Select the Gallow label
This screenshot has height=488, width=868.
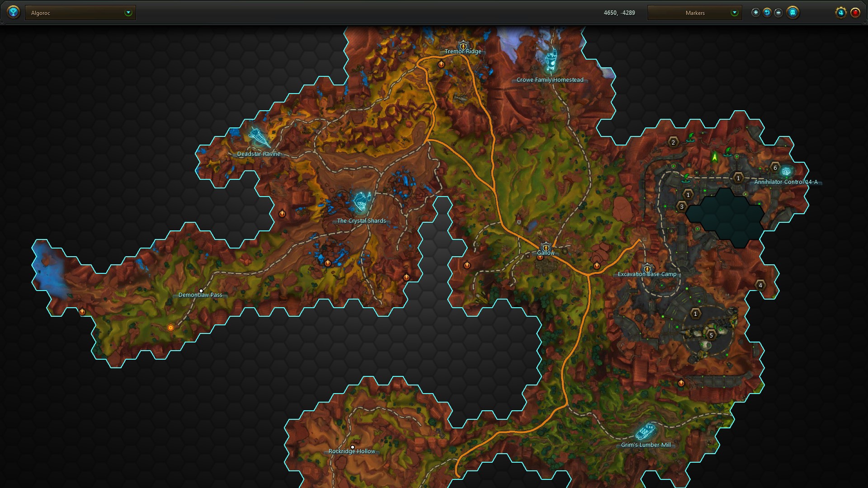pos(546,253)
